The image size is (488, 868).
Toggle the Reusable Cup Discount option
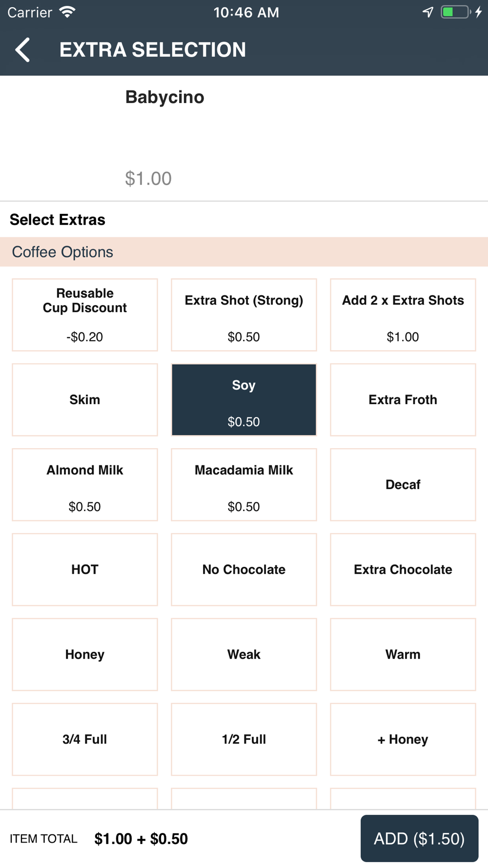pos(85,315)
